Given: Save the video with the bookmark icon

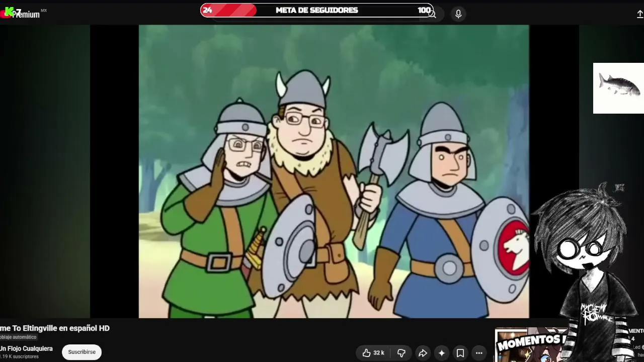Looking at the screenshot, I should tap(460, 353).
